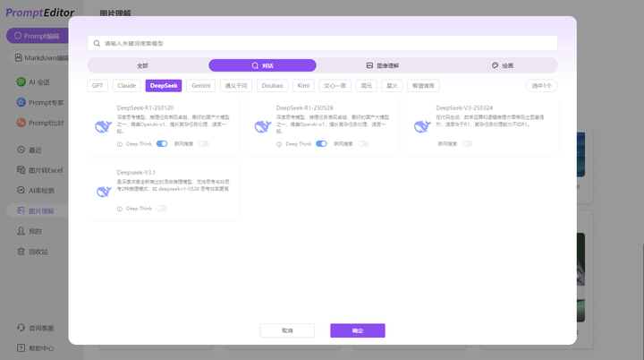This screenshot has width=644, height=360.
Task: Filter models by 文心一言
Action: [335, 86]
